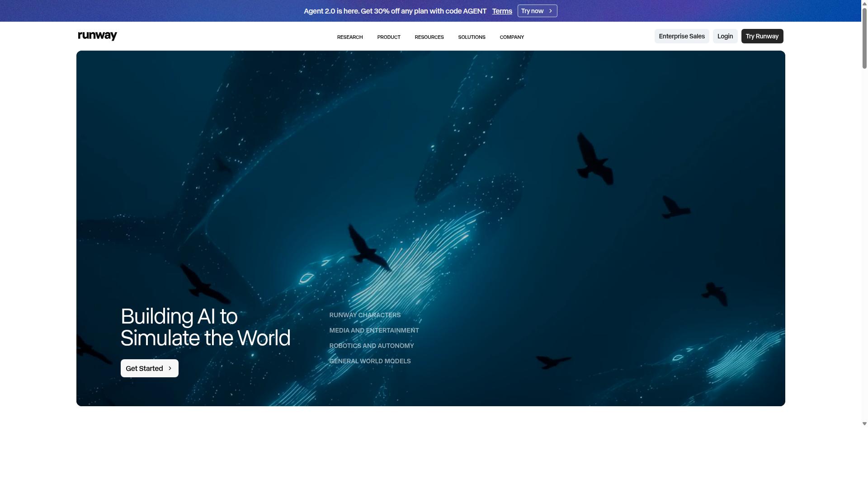Click the vertical scrollbar thumb
Image resolution: width=868 pixels, height=488 pixels.
pyautogui.click(x=864, y=38)
